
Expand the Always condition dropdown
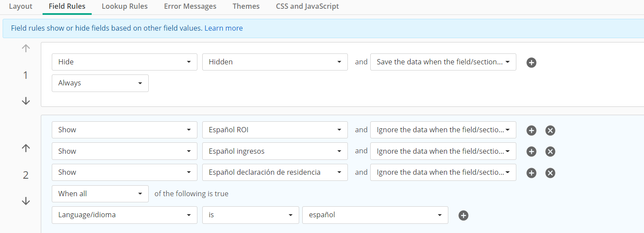point(100,83)
